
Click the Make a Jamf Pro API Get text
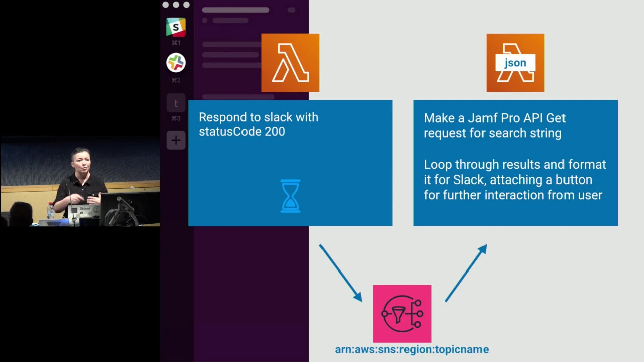point(495,125)
